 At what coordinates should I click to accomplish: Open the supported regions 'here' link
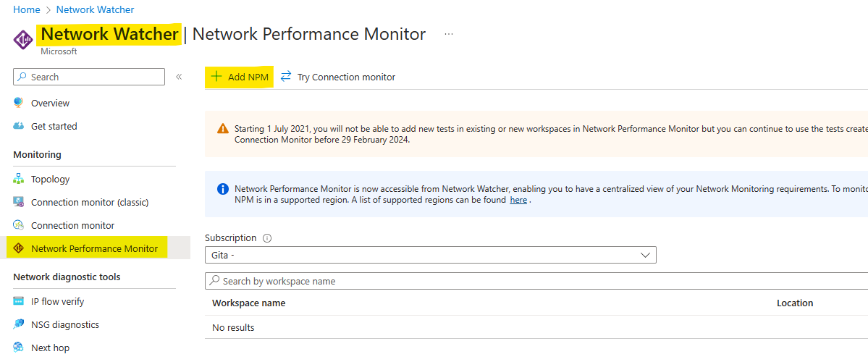coord(518,200)
